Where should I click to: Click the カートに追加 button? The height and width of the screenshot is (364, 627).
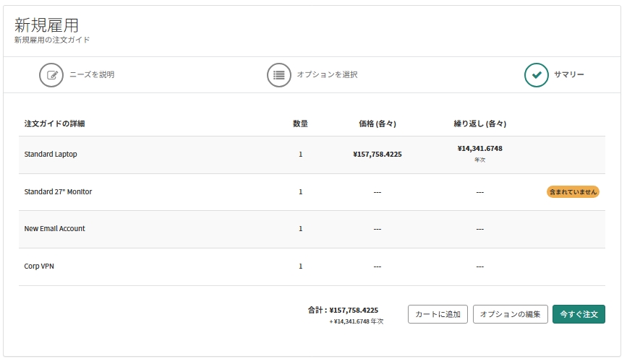coord(438,314)
